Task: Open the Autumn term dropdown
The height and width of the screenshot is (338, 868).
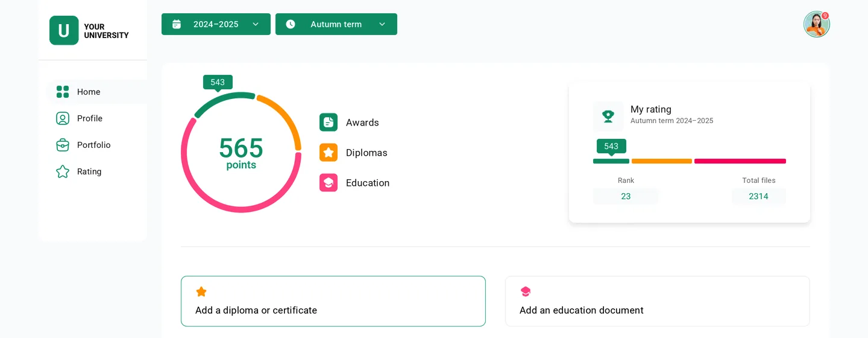Action: [x=336, y=24]
